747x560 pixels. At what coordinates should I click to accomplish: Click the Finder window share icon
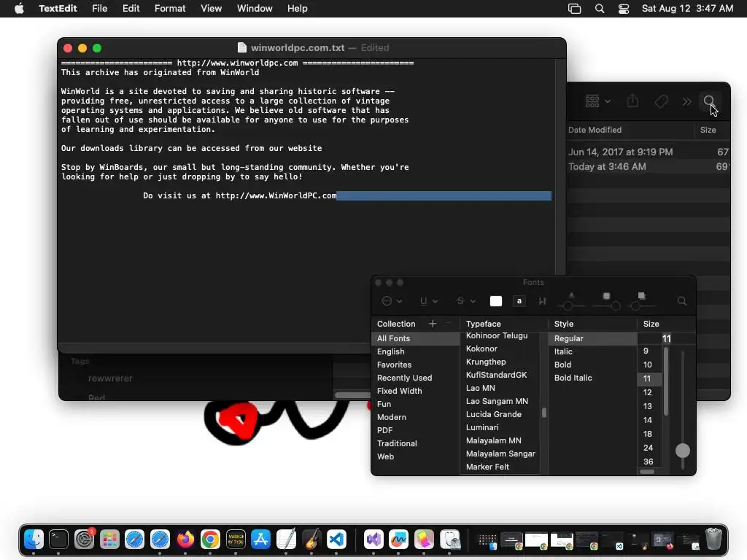click(632, 101)
